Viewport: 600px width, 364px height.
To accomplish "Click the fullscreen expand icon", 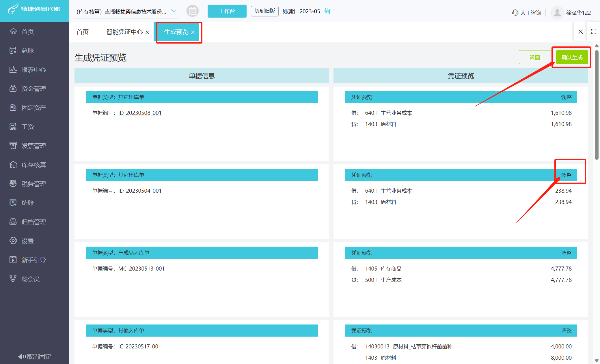I will click(x=594, y=32).
